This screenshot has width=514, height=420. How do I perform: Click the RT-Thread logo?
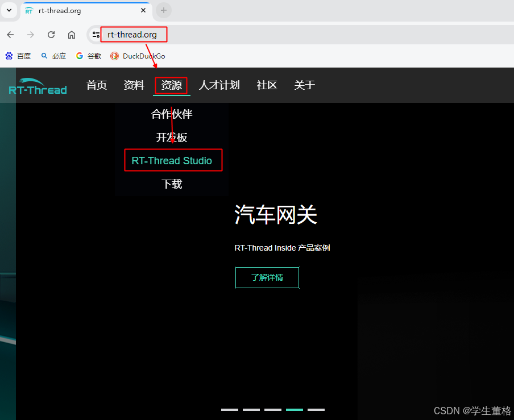pos(38,86)
